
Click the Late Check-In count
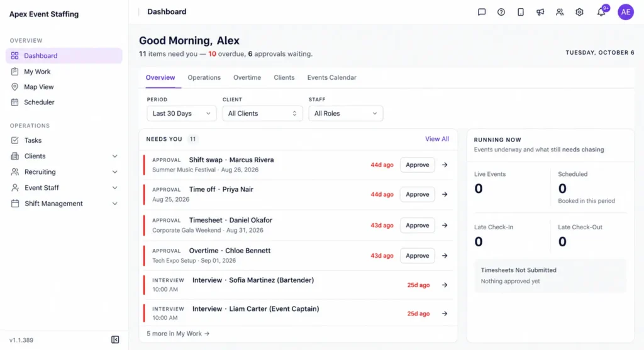point(479,241)
